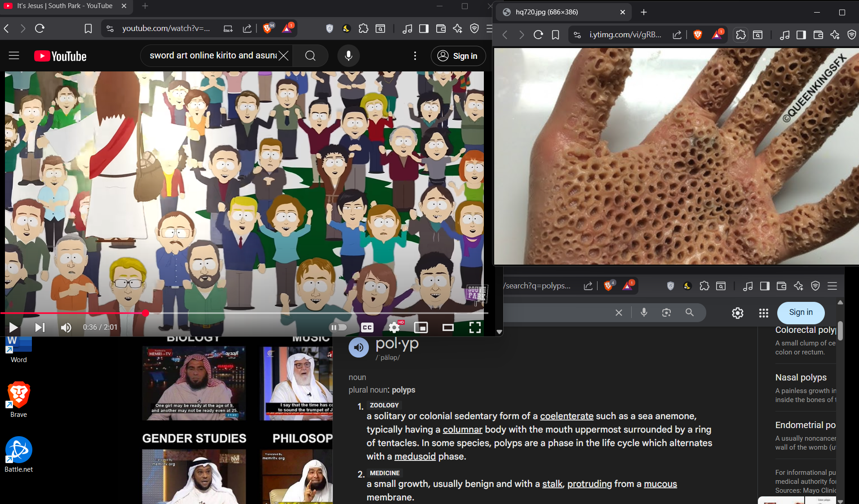Toggle sidebar panel in image window
The height and width of the screenshot is (504, 859).
click(x=801, y=35)
